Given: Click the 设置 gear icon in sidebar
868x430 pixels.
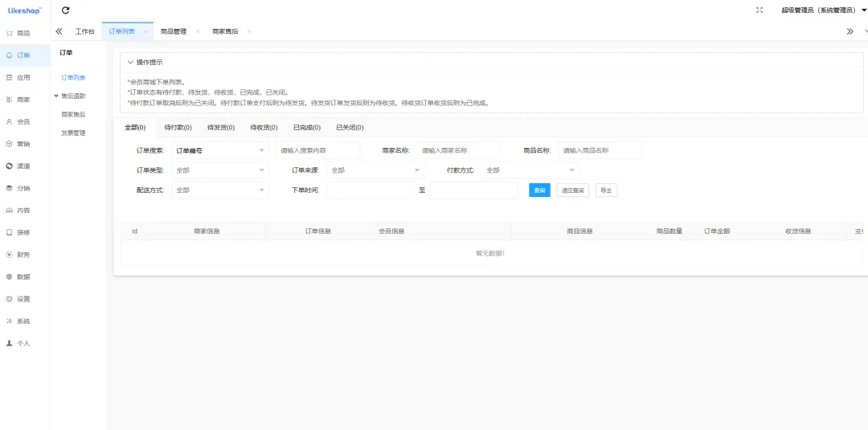Looking at the screenshot, I should 9,299.
